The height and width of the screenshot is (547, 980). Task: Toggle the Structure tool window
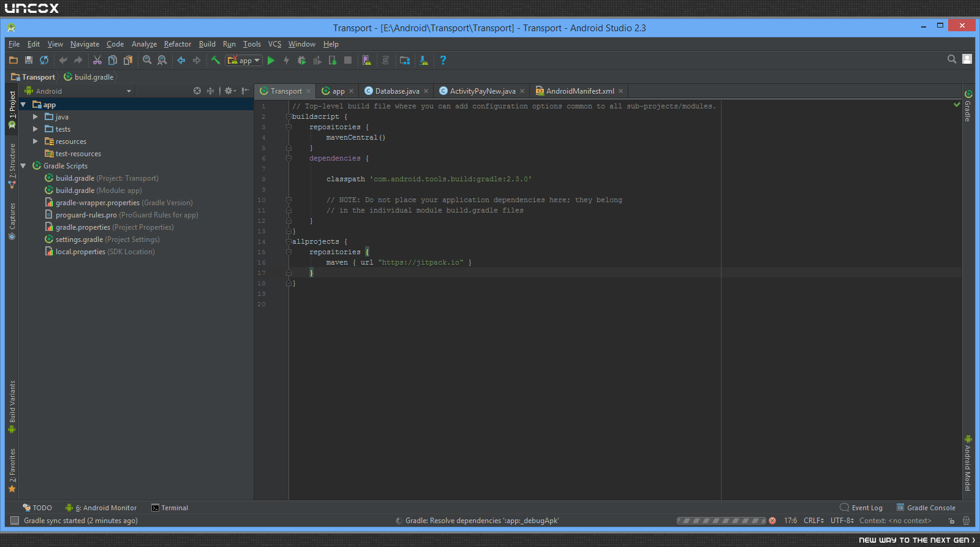click(x=12, y=165)
